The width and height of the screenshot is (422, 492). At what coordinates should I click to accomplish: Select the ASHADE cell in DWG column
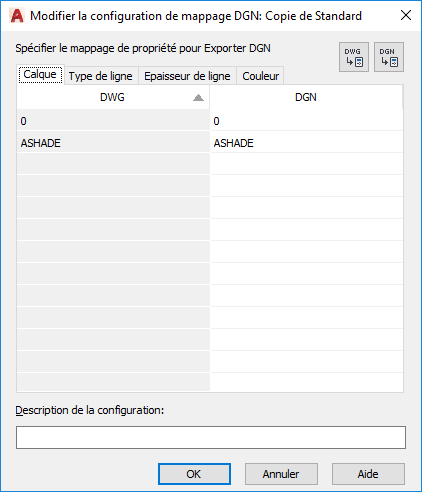[113, 143]
